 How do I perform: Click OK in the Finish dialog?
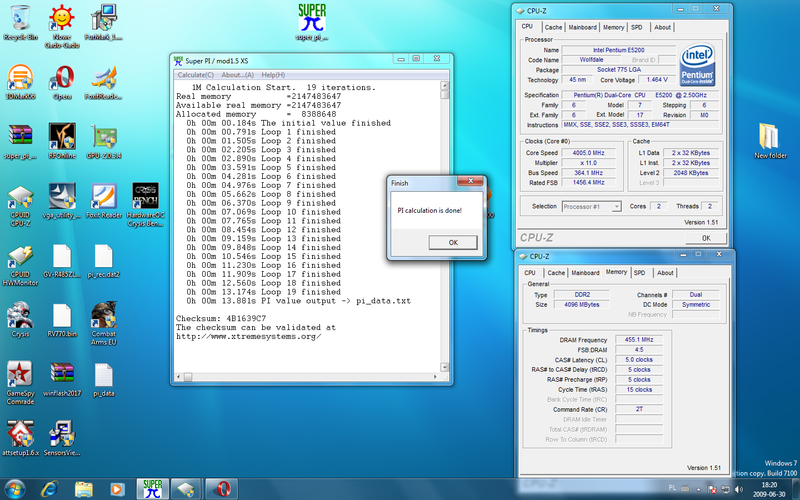click(452, 242)
